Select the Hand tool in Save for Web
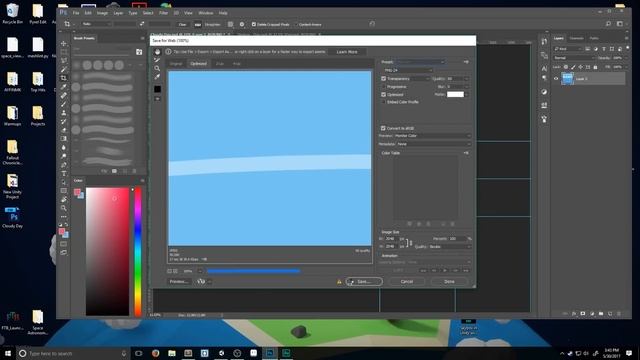640x360 pixels. coord(158,52)
